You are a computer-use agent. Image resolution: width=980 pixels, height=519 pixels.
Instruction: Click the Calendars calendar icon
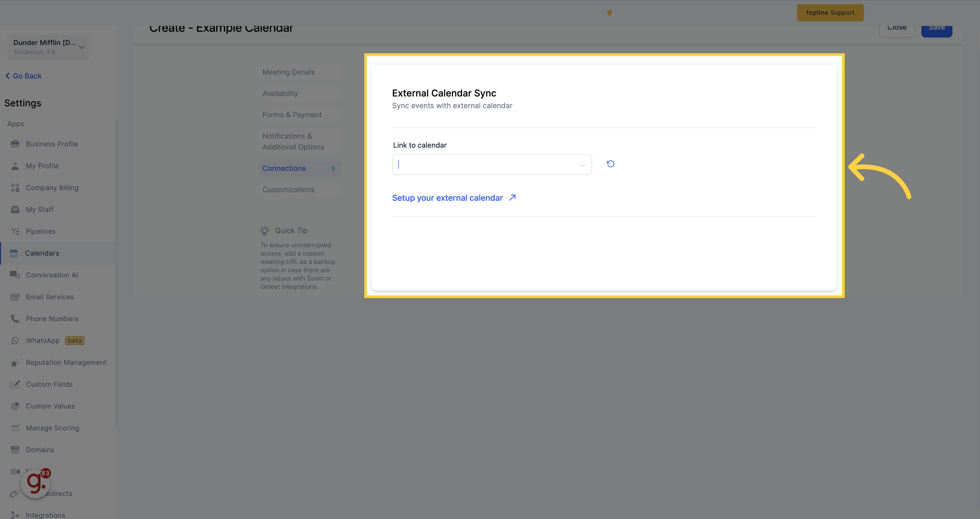(x=14, y=253)
